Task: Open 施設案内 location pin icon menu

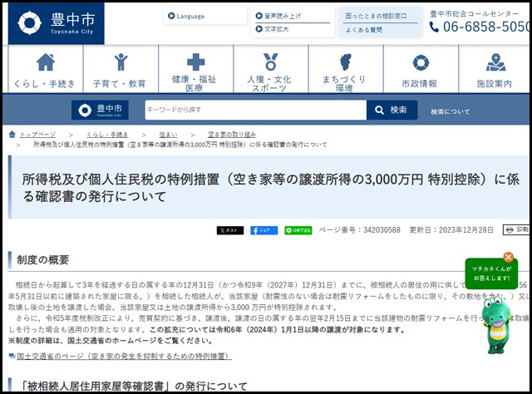Action: coord(494,69)
